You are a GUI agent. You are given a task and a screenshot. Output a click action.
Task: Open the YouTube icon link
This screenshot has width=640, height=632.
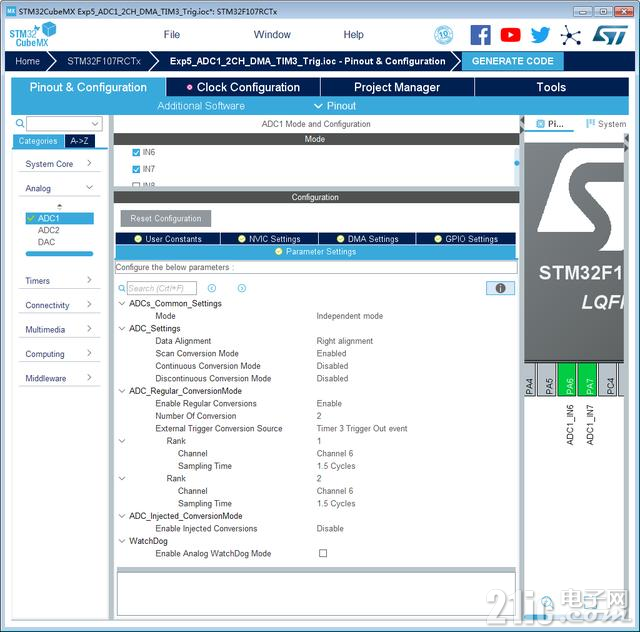tap(510, 35)
